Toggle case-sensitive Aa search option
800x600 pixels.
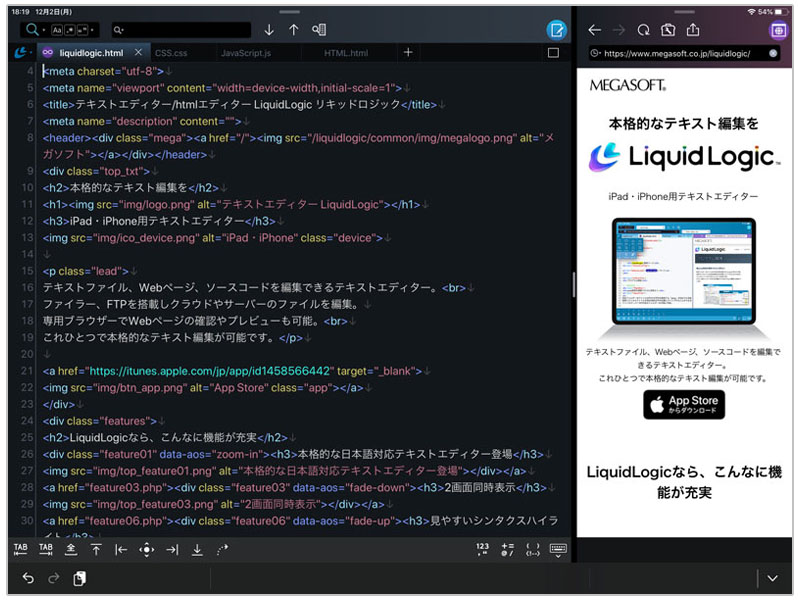pos(56,30)
